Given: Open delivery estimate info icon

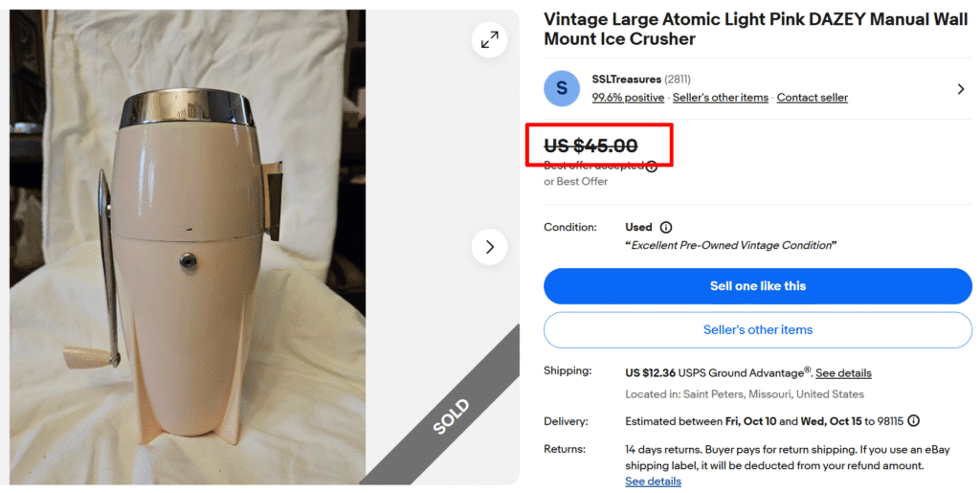Looking at the screenshot, I should (914, 421).
